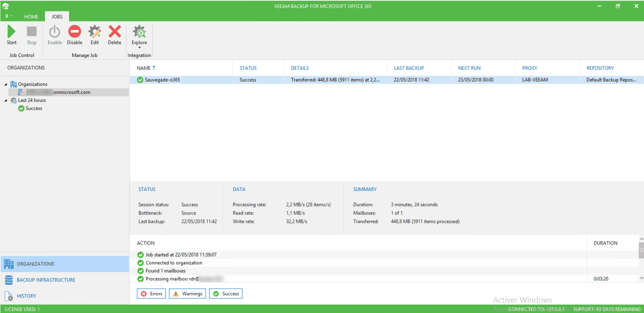Switch to the HOME tab
Viewport: 644px width, 313px height.
[x=31, y=17]
